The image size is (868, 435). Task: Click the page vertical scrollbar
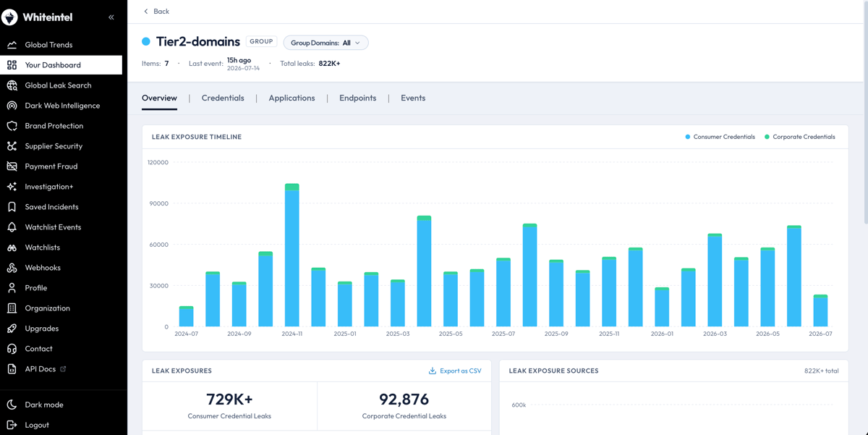[865, 112]
